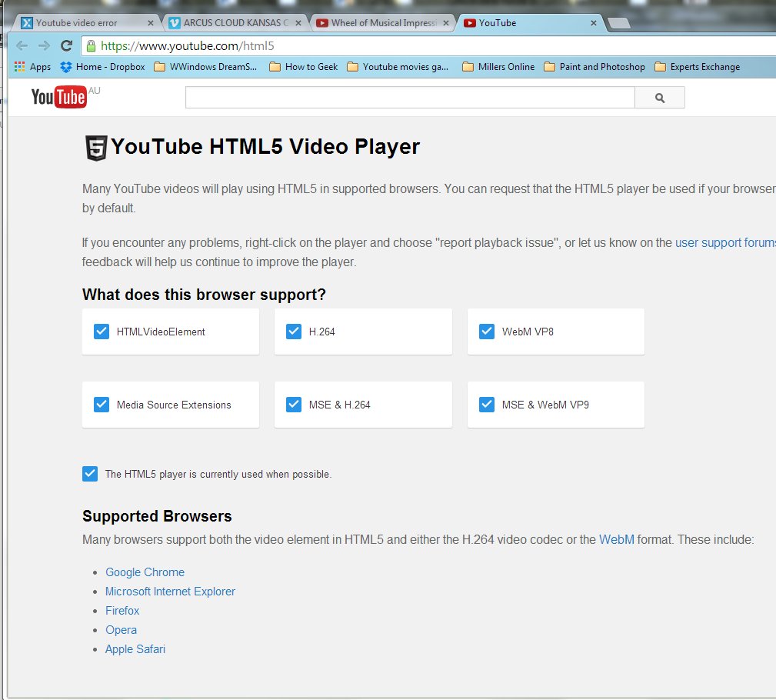The width and height of the screenshot is (776, 700).
Task: Select the YouTube tab
Action: click(530, 23)
